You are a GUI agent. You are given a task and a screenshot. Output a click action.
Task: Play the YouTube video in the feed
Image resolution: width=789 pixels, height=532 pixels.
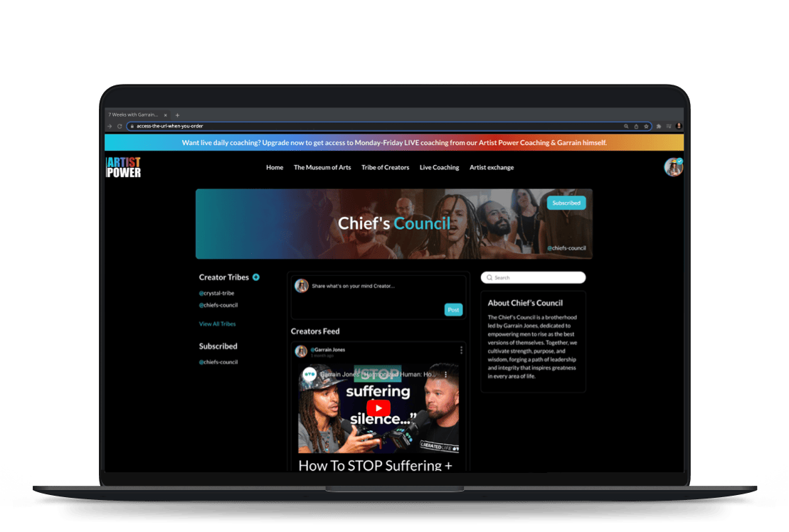(x=378, y=408)
